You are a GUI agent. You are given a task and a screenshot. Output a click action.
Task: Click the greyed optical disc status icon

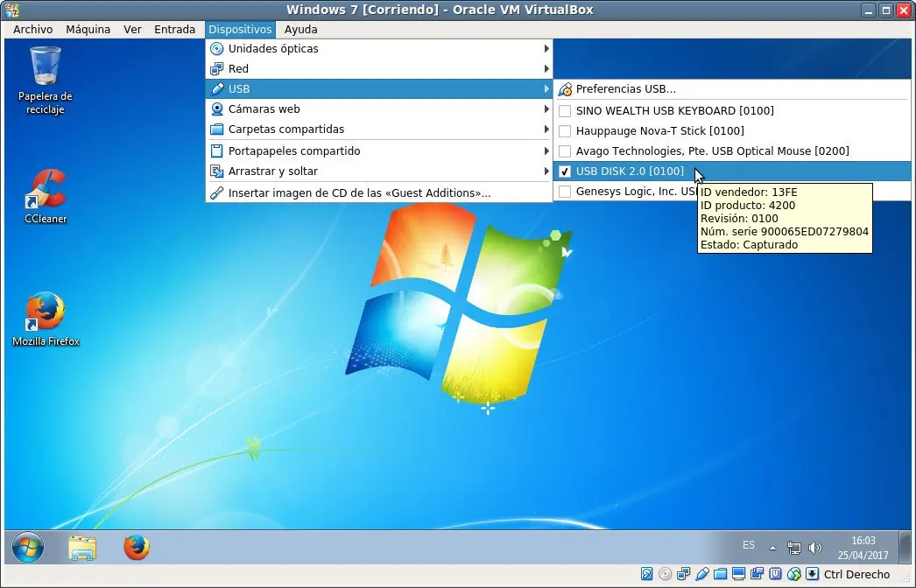point(665,574)
